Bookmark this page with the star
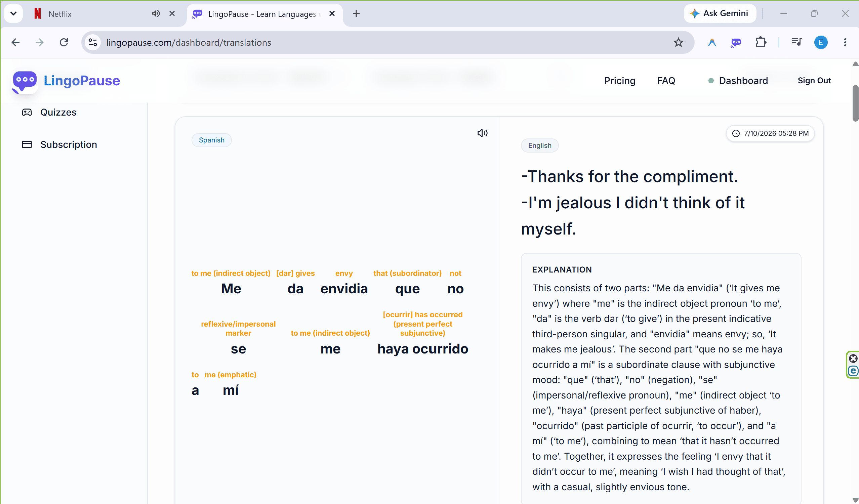 [678, 42]
